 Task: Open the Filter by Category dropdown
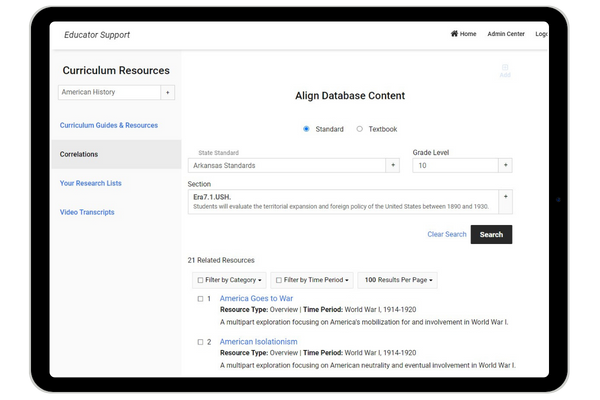229,280
